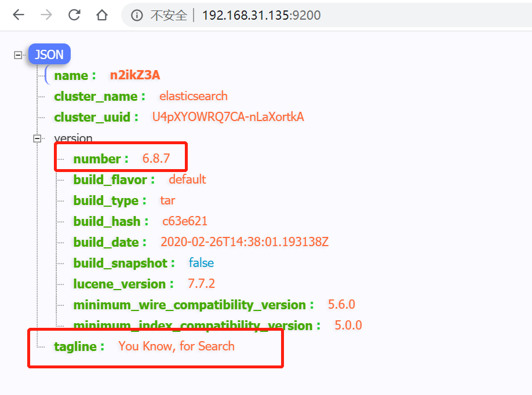
Task: Select the value n2ikZ3A
Action: click(x=134, y=75)
